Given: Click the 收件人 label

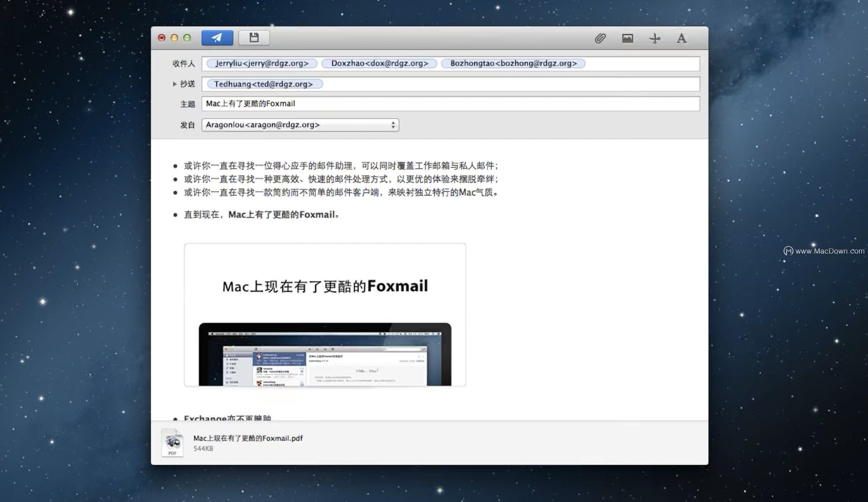Looking at the screenshot, I should click(184, 63).
